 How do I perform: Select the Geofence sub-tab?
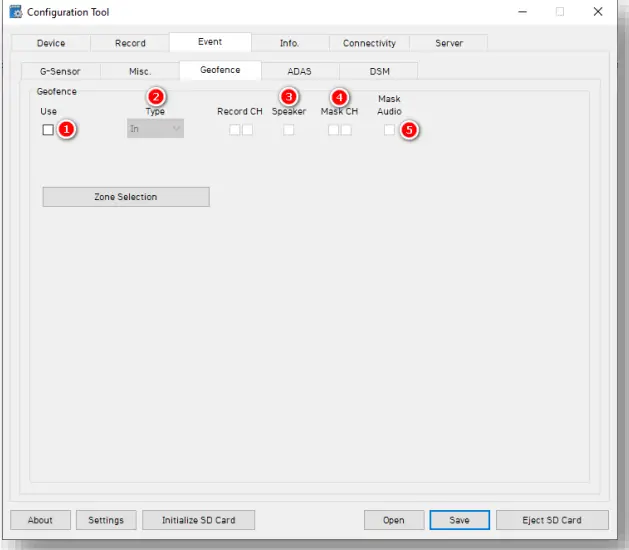[220, 70]
